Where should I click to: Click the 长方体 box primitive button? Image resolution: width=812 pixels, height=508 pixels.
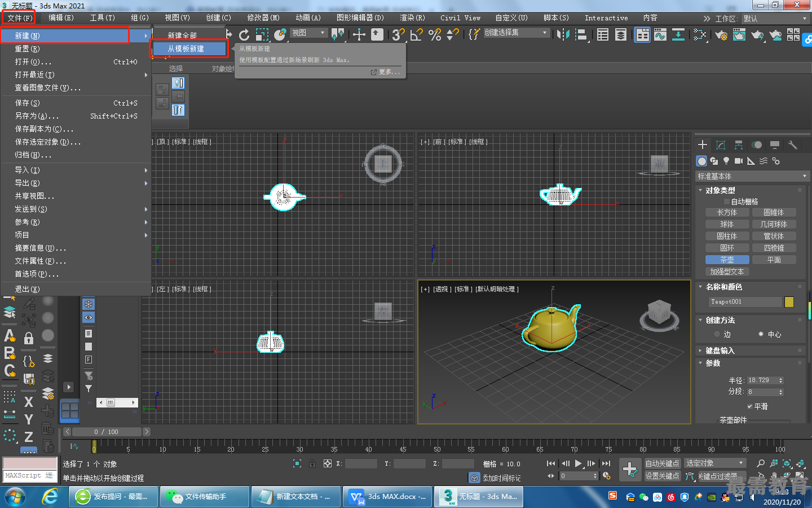tap(727, 212)
